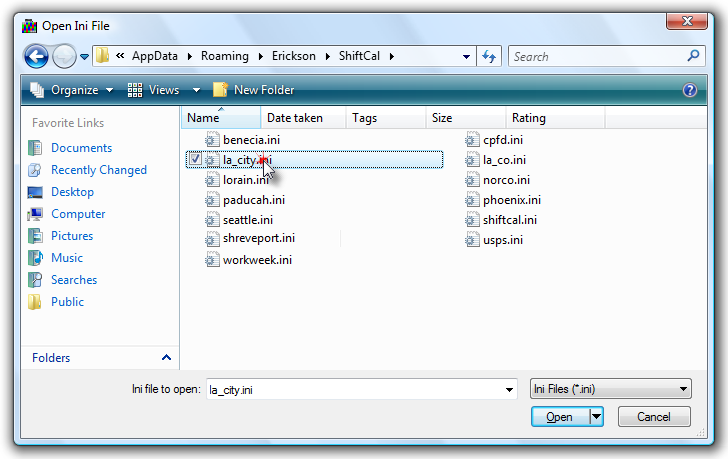This screenshot has height=459, width=728.
Task: Click the Refresh button beside address bar
Action: [x=489, y=57]
